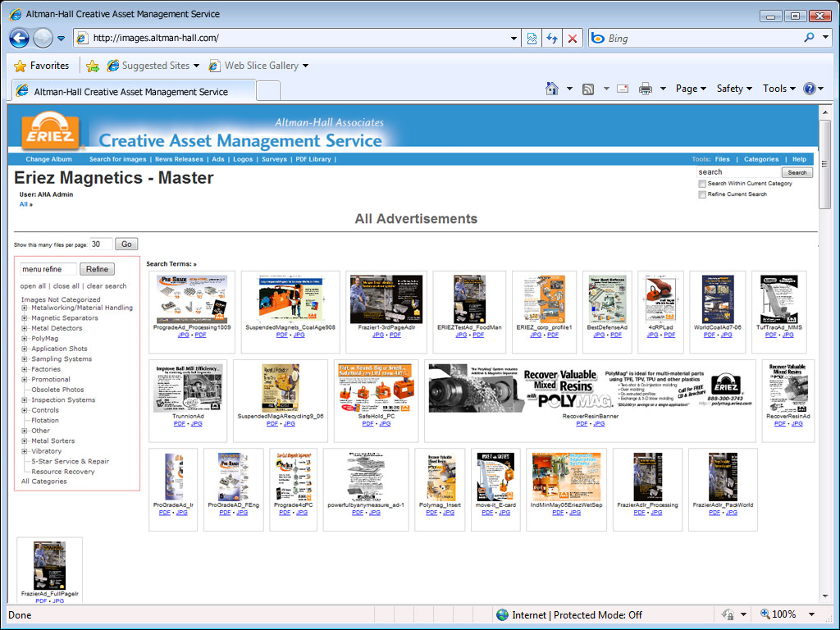
Task: Click Change Album link
Action: pyautogui.click(x=48, y=159)
